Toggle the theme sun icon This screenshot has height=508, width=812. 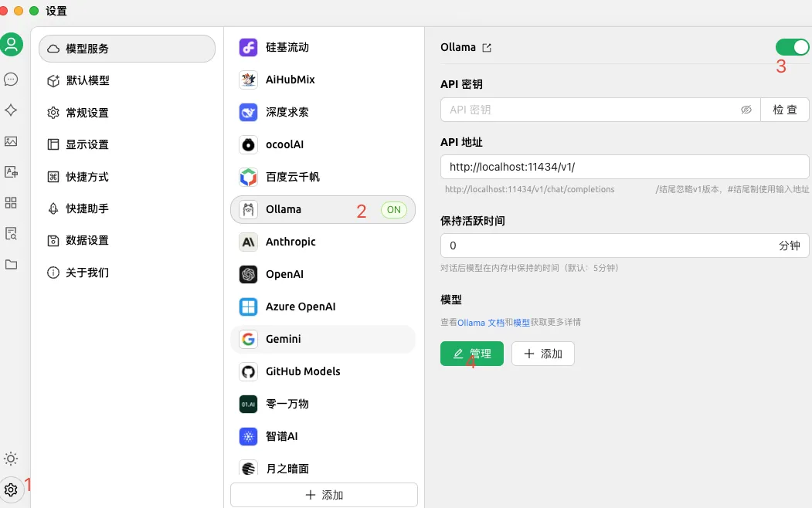(x=11, y=459)
